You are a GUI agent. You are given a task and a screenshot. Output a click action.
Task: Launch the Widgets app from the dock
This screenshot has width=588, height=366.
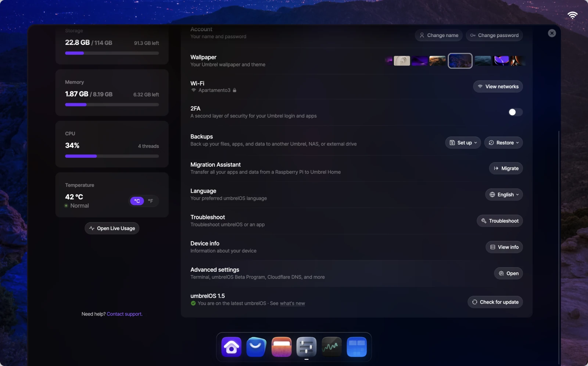click(x=356, y=347)
